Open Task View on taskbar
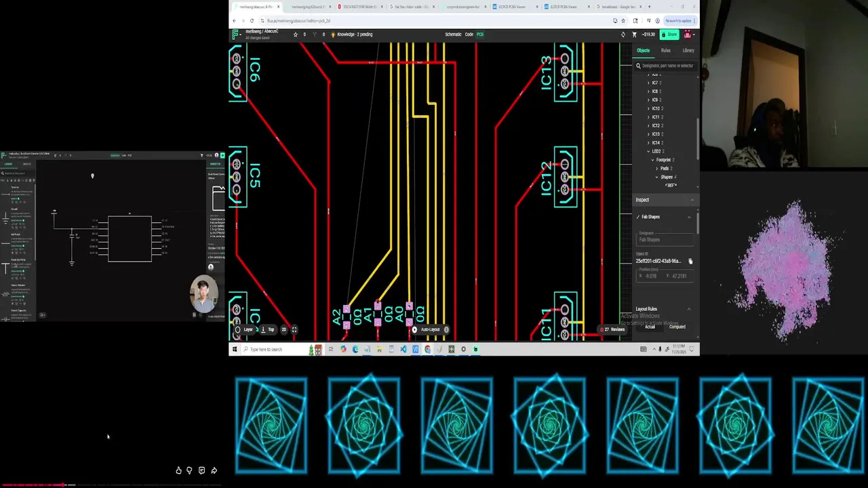868x488 pixels. pos(330,350)
